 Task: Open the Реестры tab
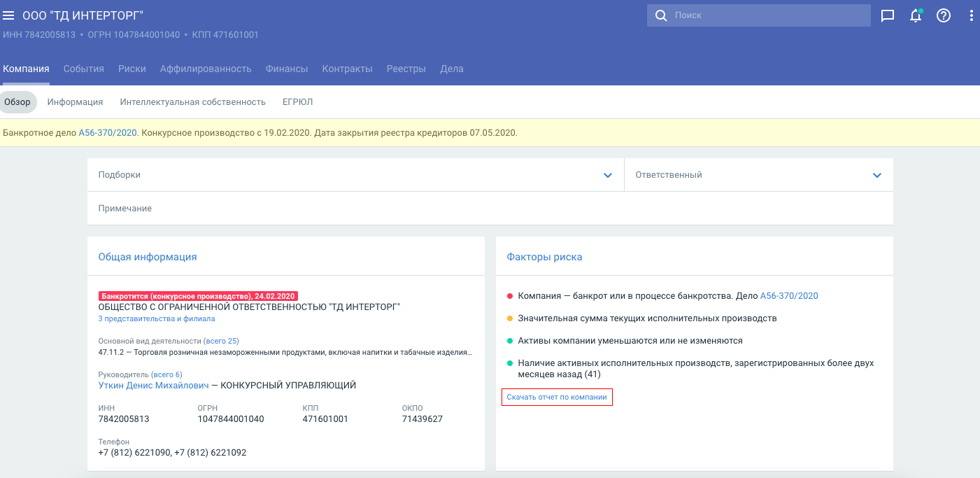coord(406,69)
